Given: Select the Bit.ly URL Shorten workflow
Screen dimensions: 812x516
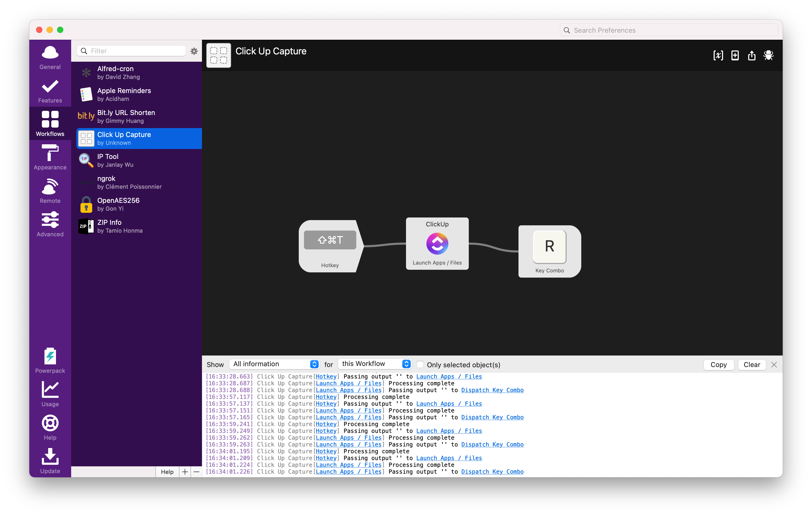Looking at the screenshot, I should (x=139, y=116).
